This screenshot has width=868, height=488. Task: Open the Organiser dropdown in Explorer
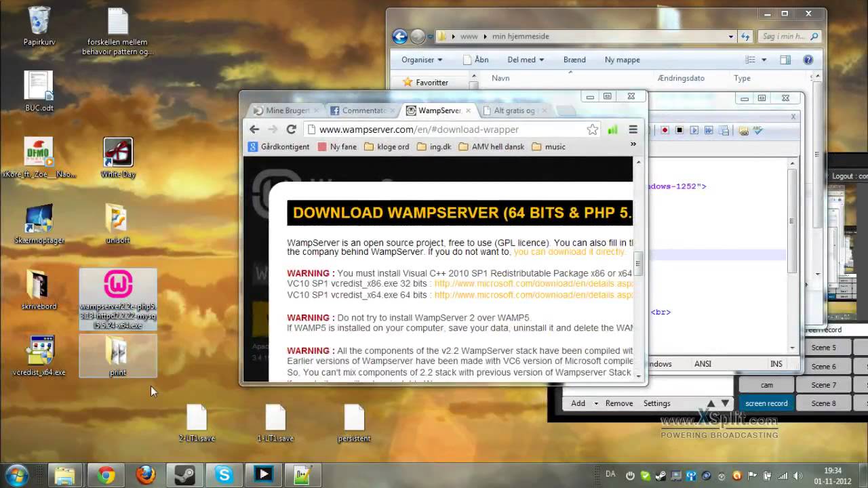(422, 60)
